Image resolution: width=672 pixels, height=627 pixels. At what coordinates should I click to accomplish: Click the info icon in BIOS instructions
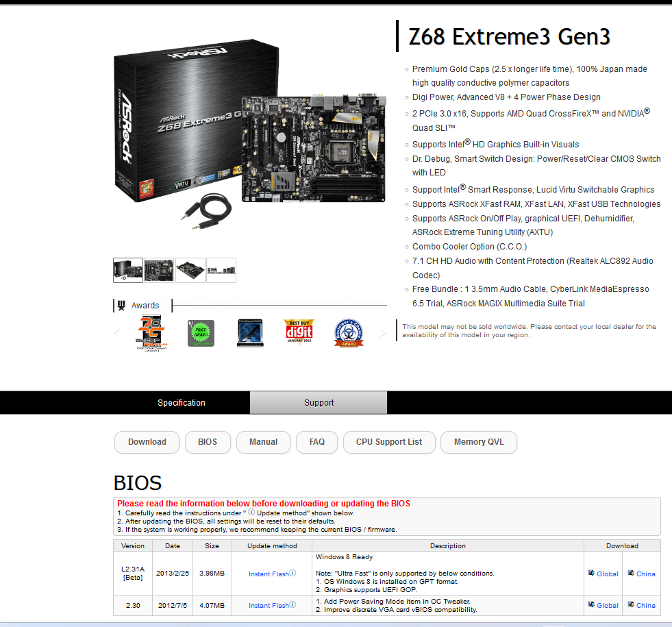[251, 512]
